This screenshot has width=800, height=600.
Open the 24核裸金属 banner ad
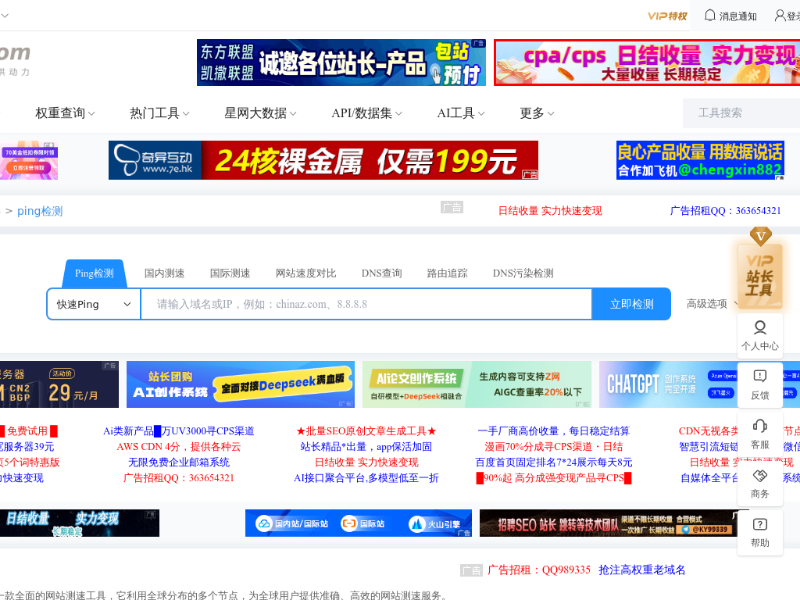(323, 160)
